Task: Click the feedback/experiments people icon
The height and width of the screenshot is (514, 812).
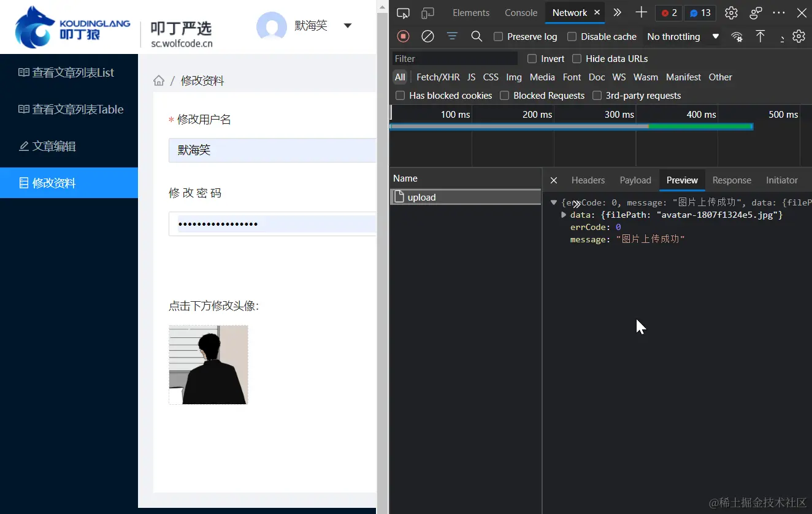Action: pyautogui.click(x=756, y=13)
